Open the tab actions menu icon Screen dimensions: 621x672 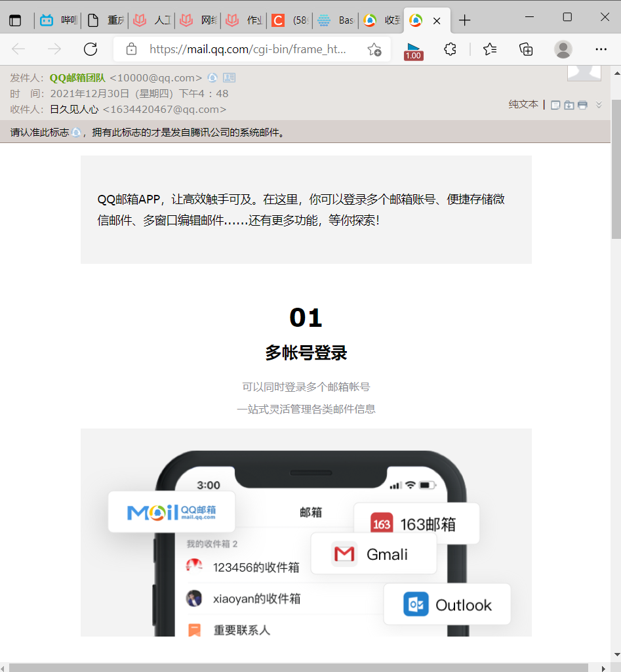pos(15,20)
